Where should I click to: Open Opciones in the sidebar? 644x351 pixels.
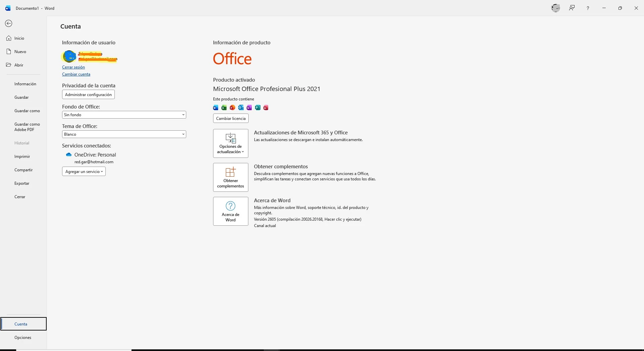click(23, 338)
